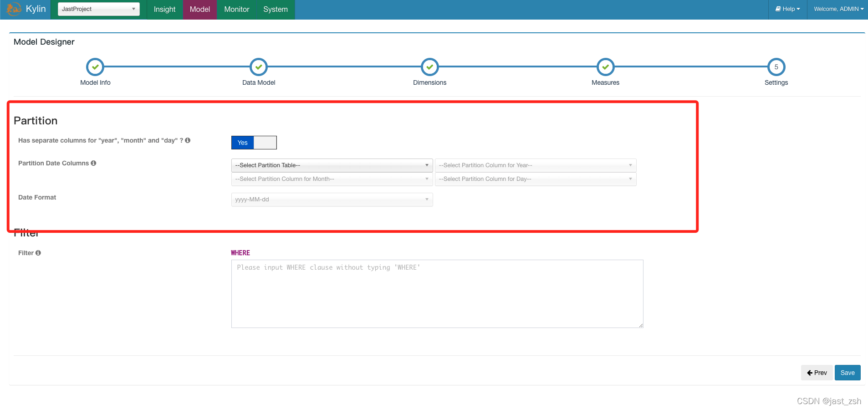
Task: Click the Data Model step label
Action: pos(259,82)
